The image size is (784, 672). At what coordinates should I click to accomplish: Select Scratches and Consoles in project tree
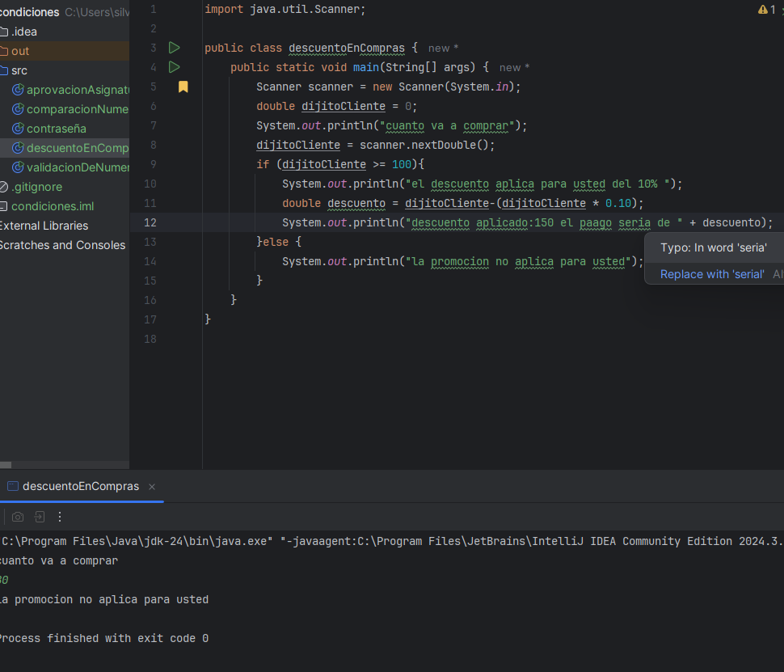(65, 245)
